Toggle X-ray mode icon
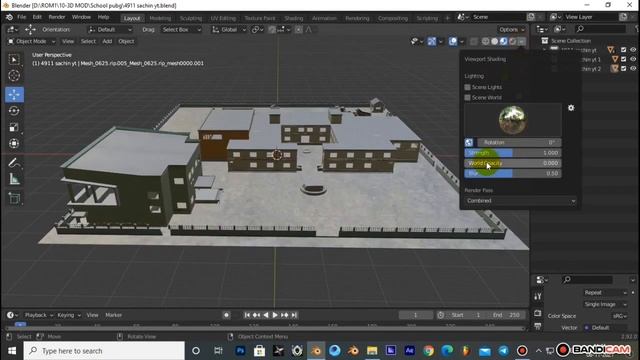 (x=473, y=41)
